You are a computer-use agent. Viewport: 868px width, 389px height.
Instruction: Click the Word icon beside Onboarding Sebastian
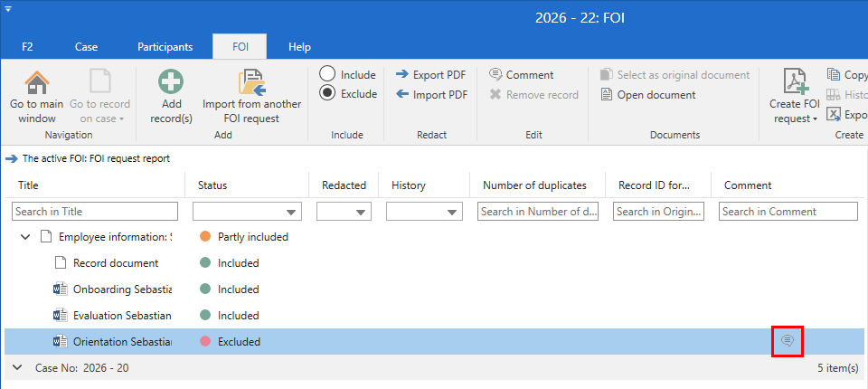click(60, 289)
